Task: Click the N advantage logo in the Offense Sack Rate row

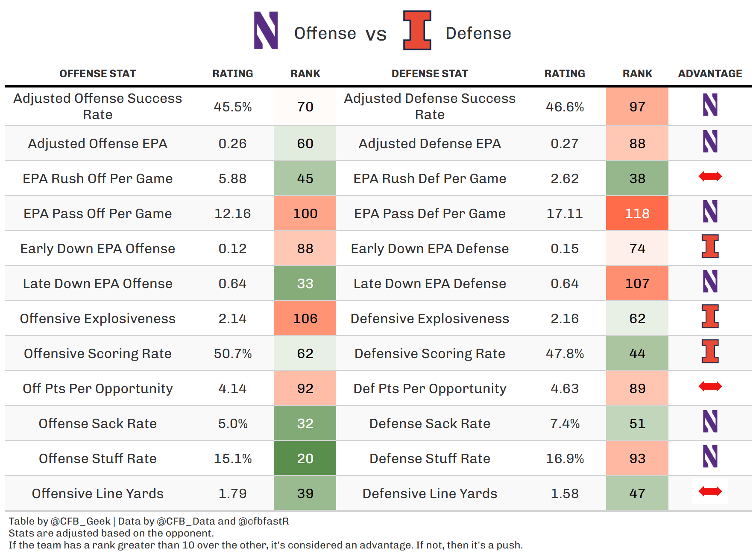Action: pos(710,422)
